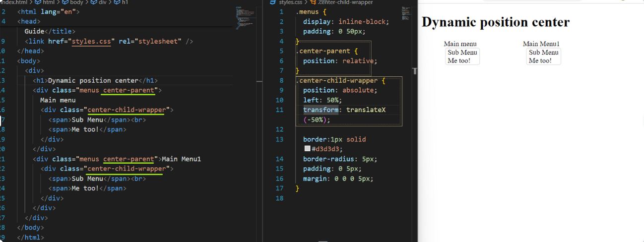Click the '.center-parent {' selector in CSS
The height and width of the screenshot is (242, 644).
click(326, 51)
